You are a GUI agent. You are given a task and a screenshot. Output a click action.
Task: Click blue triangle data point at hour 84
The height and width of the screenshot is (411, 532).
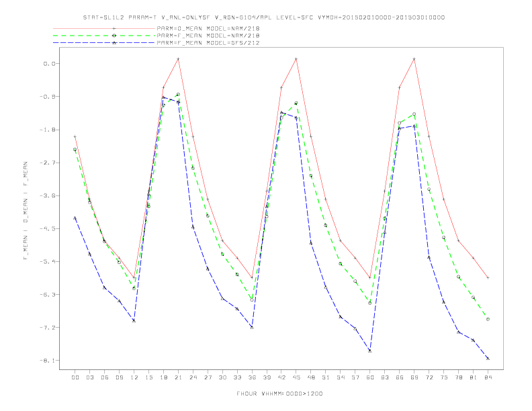(488, 359)
